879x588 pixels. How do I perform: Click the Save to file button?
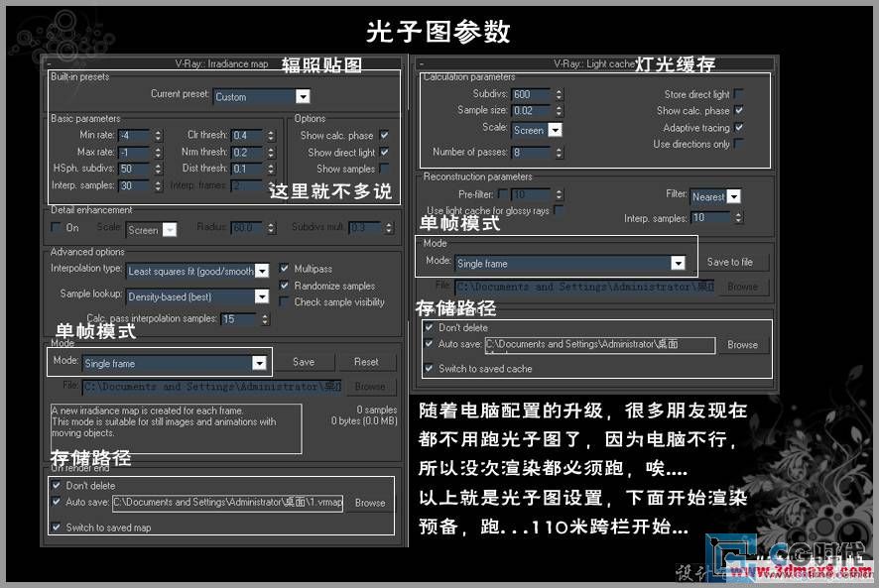[730, 262]
